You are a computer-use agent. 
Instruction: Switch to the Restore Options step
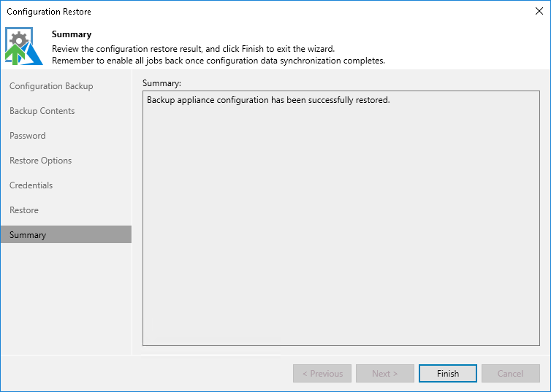[41, 161]
